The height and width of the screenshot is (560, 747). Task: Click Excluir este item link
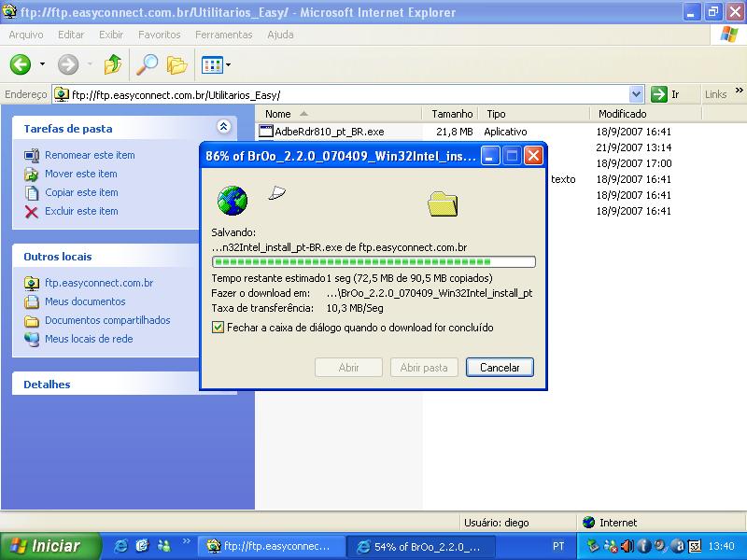click(81, 211)
